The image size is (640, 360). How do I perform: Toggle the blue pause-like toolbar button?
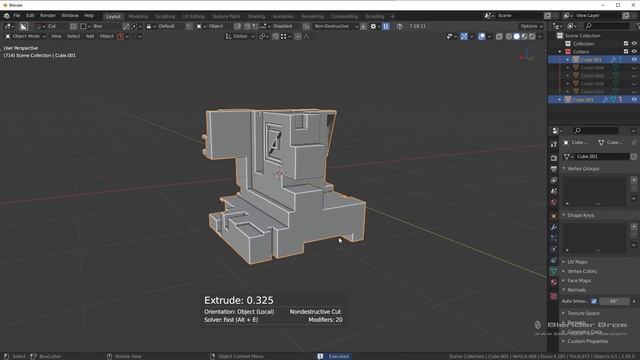(386, 26)
